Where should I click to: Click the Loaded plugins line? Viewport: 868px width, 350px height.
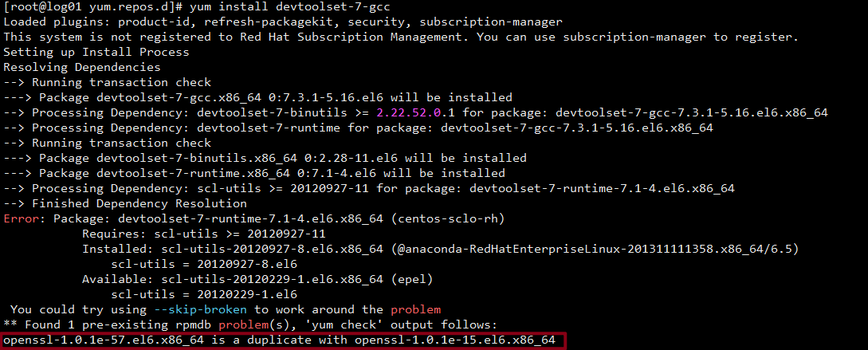[x=283, y=22]
